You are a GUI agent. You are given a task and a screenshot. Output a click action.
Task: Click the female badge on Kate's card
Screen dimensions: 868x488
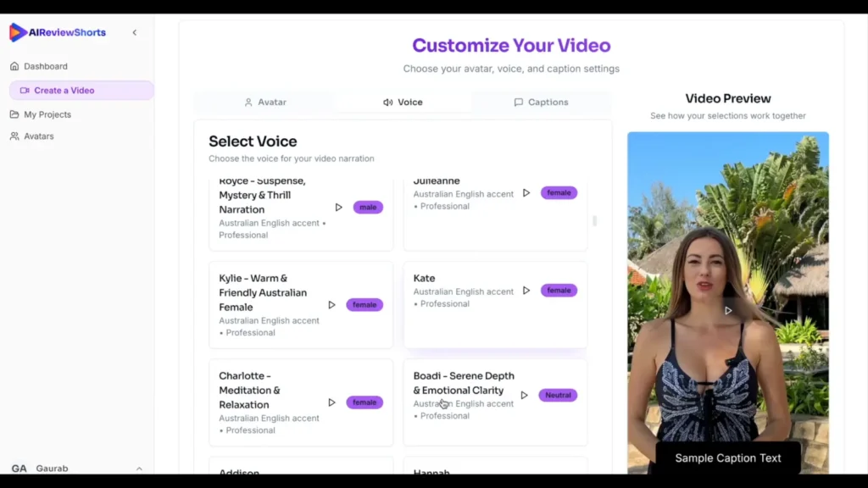[x=559, y=290]
